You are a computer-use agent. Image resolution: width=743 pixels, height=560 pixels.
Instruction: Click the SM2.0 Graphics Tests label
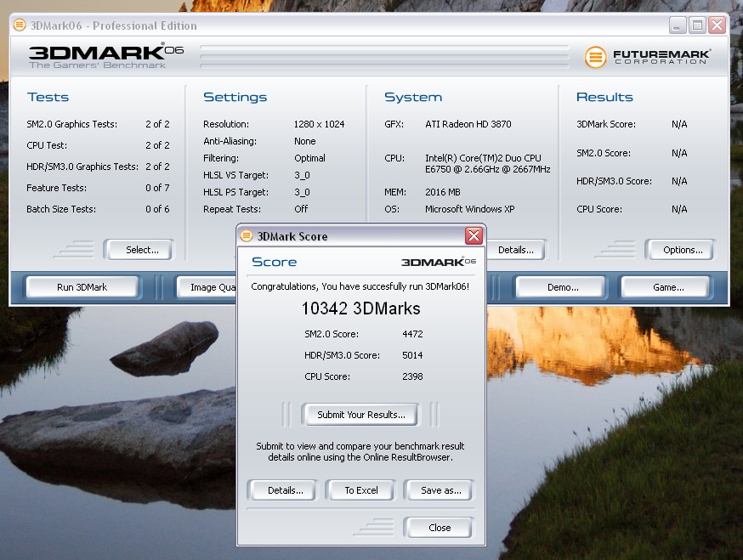(72, 124)
